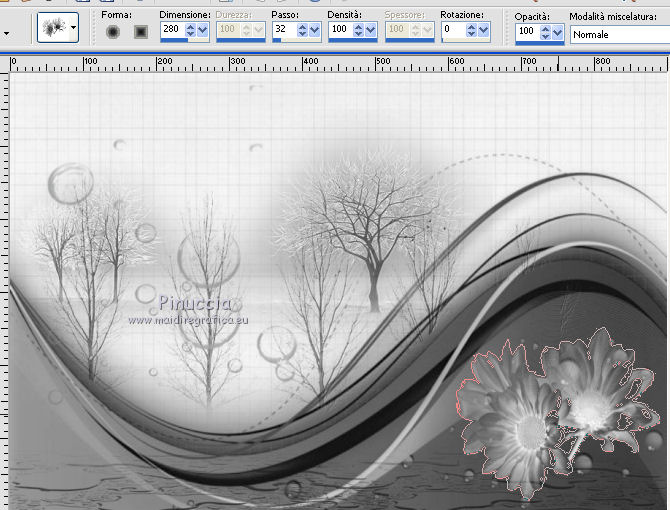
Task: Click the Opacità blue slider bar
Action: (x=540, y=42)
